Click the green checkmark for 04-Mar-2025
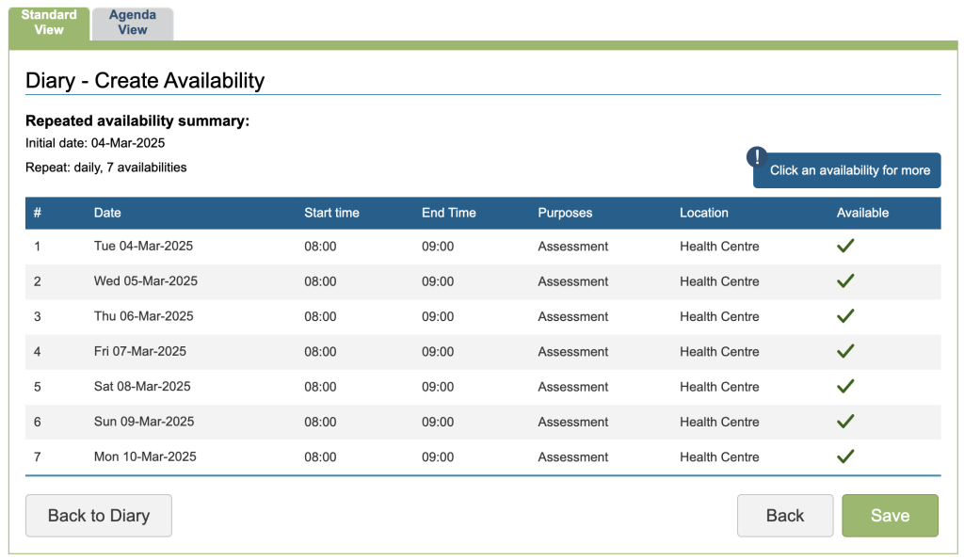Viewport: 964px width, 560px height. point(845,246)
